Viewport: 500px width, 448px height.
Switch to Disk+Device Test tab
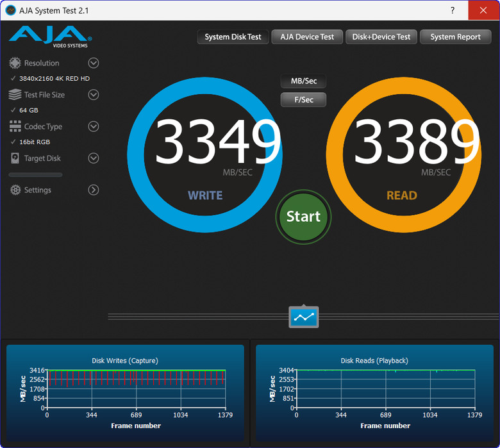tap(381, 37)
